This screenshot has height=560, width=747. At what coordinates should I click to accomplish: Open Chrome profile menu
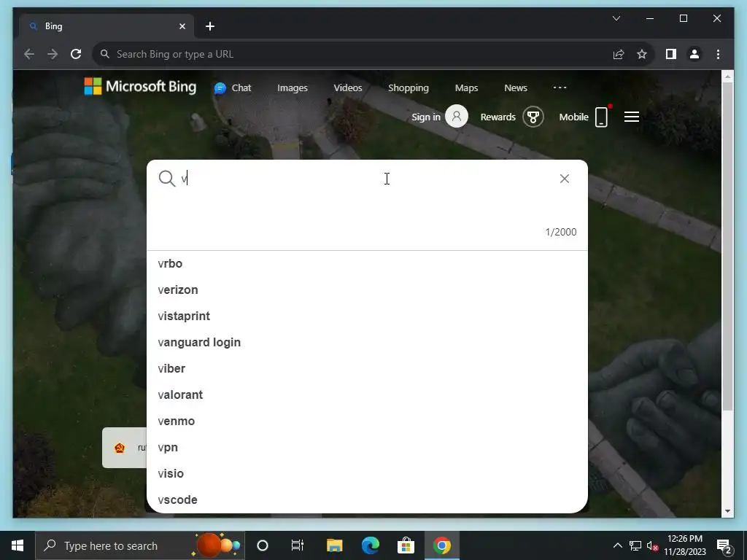point(694,54)
